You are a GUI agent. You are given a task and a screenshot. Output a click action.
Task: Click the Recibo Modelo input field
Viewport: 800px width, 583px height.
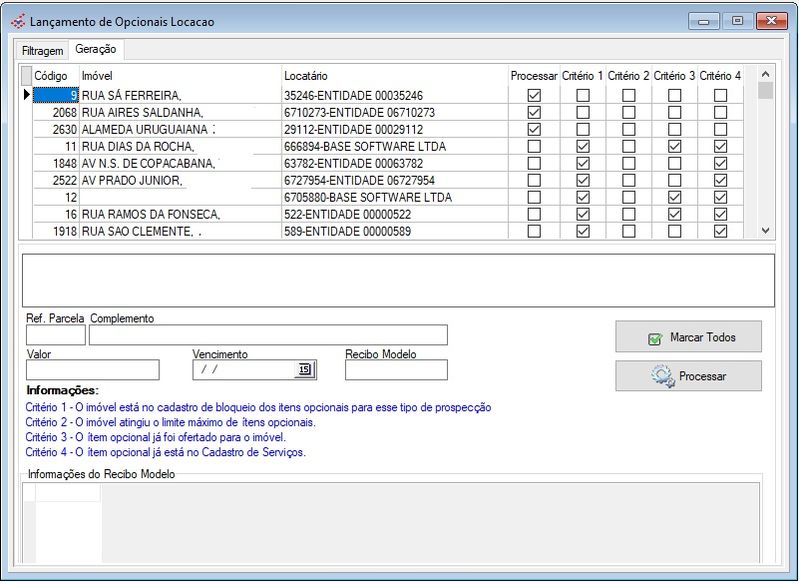396,370
